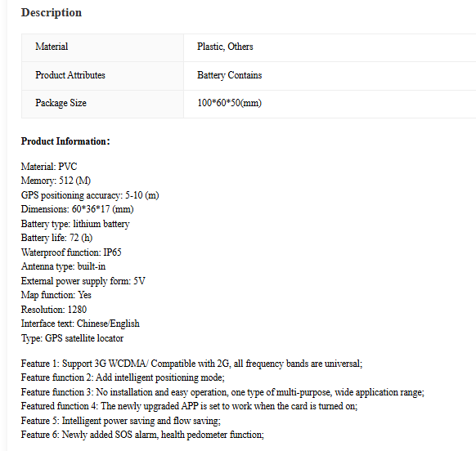Click the 'External power supply form: 5V' text
Image resolution: width=476 pixels, height=451 pixels.
83,281
